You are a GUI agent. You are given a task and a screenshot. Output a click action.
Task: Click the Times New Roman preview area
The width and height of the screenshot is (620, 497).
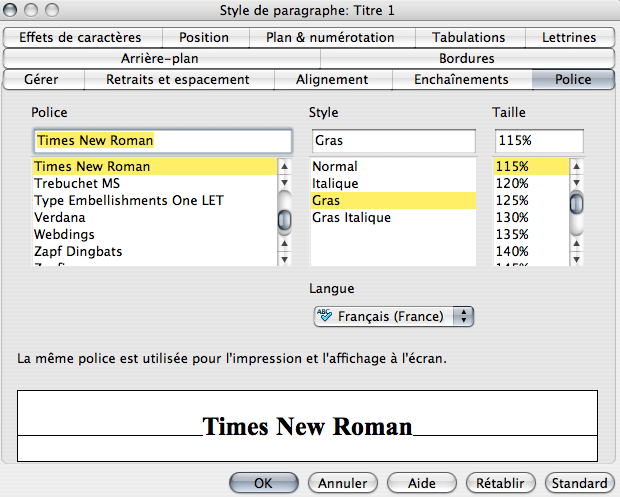(x=307, y=426)
